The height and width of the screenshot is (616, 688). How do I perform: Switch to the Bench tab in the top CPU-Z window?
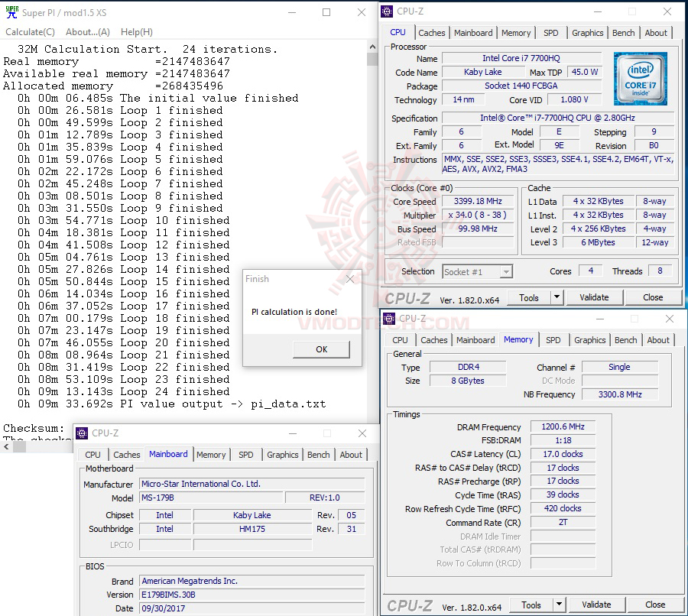click(x=623, y=32)
